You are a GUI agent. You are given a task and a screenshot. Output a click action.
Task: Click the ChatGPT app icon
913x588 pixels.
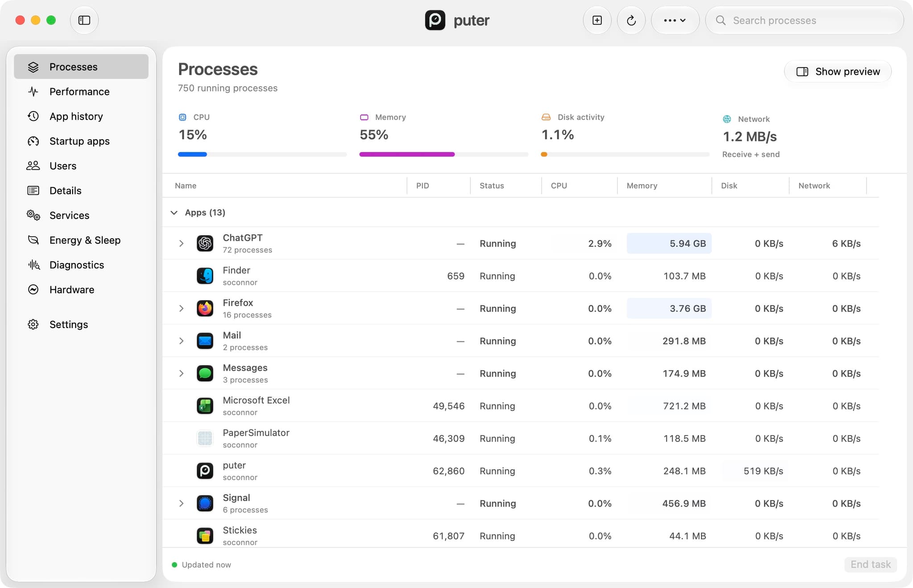[x=205, y=243]
